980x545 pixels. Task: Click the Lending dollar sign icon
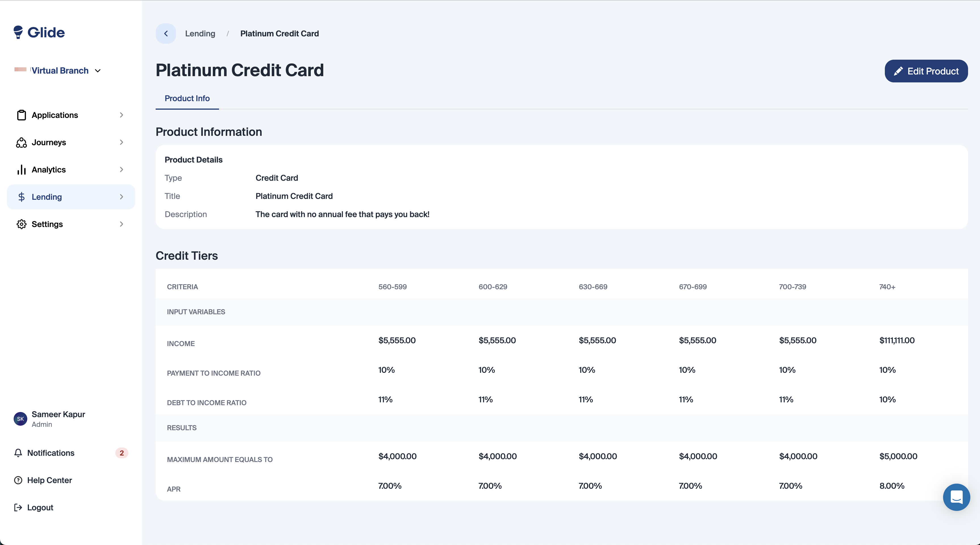[21, 197]
